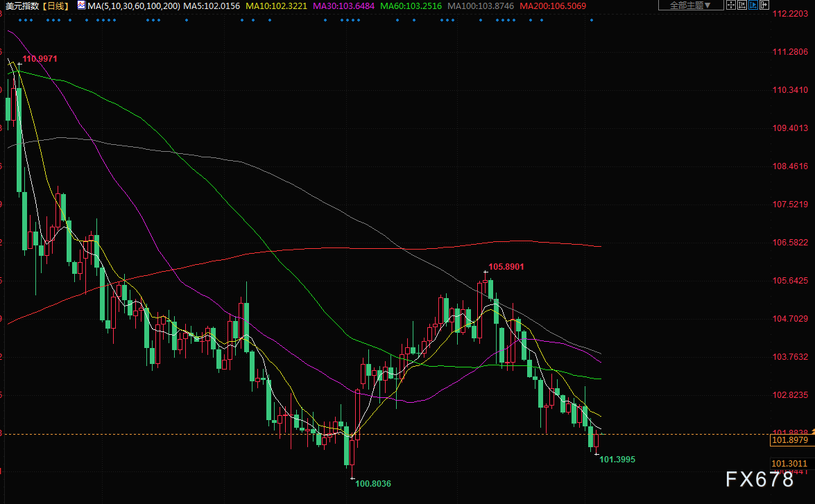This screenshot has height=504, width=815.
Task: Toggle the blue highlighted axis playback icon
Action: coord(753,5)
